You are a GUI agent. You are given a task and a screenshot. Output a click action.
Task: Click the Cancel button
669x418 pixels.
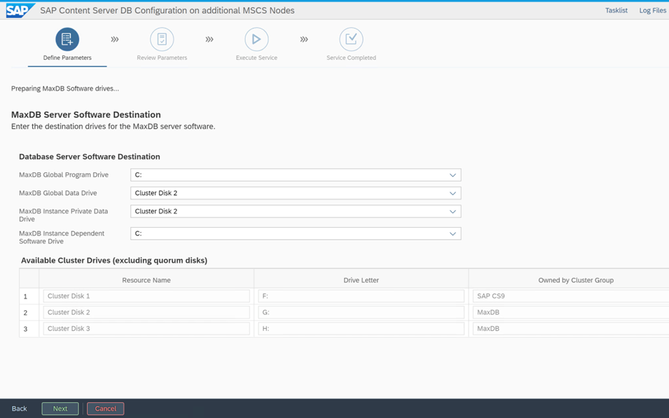click(x=105, y=409)
